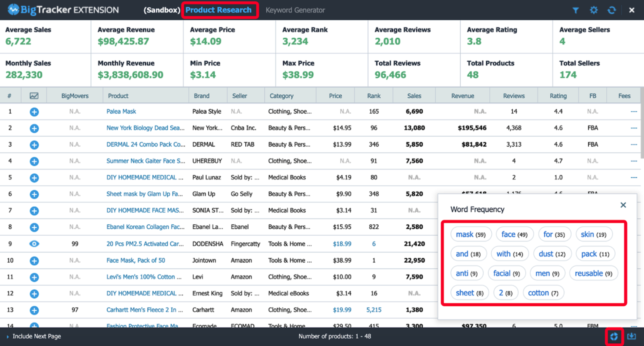Select the 'cotton (7)' word chip
The image size is (644, 346).
(x=543, y=293)
